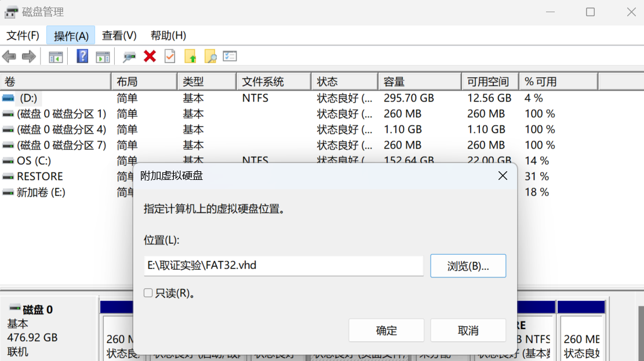
Task: Open help via blue question mark icon
Action: (x=82, y=56)
